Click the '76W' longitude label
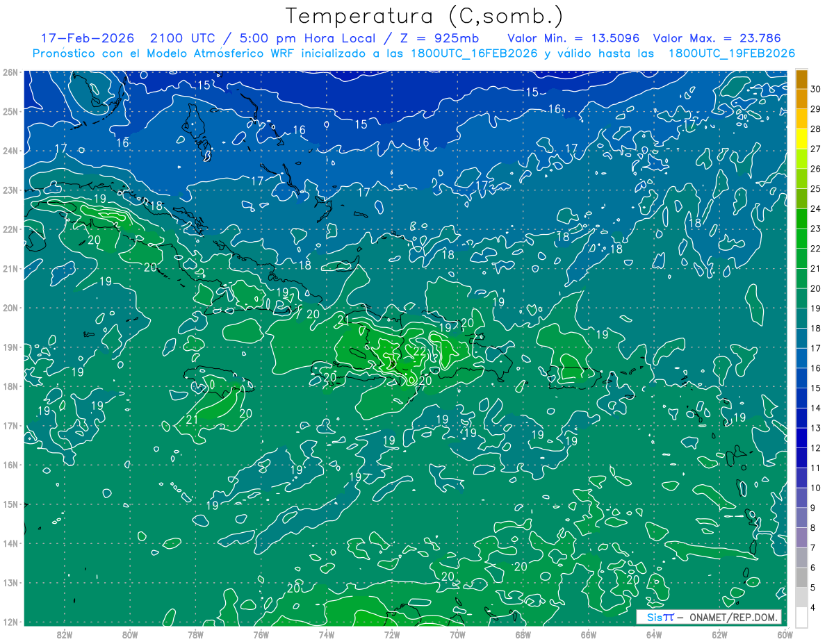The height and width of the screenshot is (644, 834). 261,634
